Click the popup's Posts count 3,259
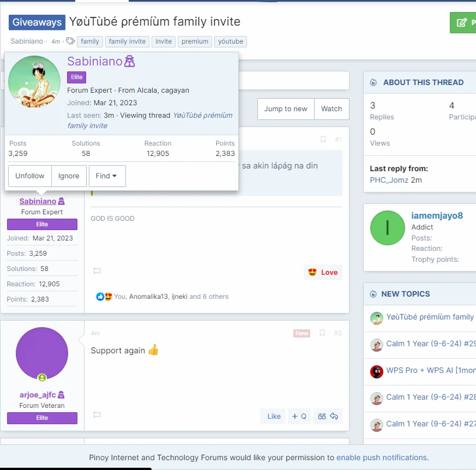Image resolution: width=476 pixels, height=470 pixels. click(18, 154)
